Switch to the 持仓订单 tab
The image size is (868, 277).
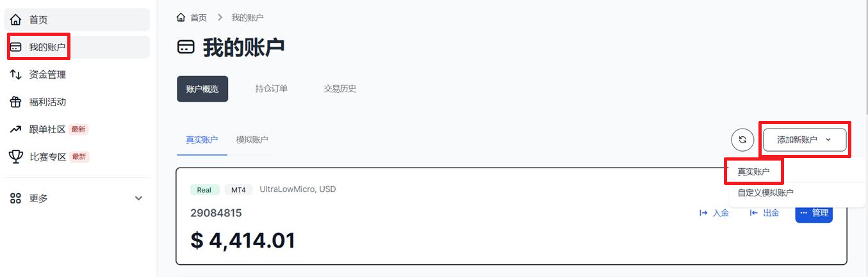tap(271, 89)
